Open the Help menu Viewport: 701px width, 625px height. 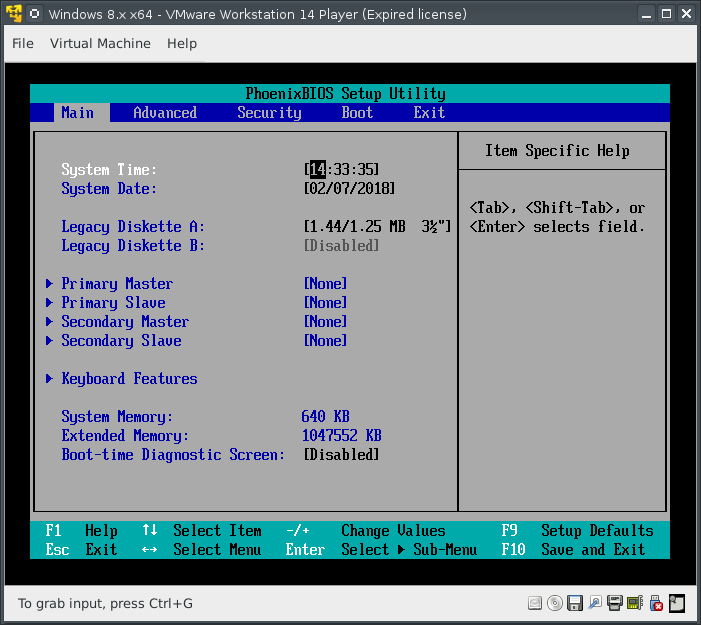tap(182, 43)
